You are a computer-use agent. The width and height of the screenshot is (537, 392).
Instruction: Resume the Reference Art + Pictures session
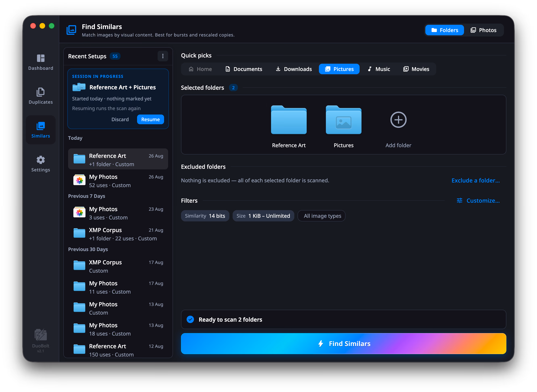150,119
